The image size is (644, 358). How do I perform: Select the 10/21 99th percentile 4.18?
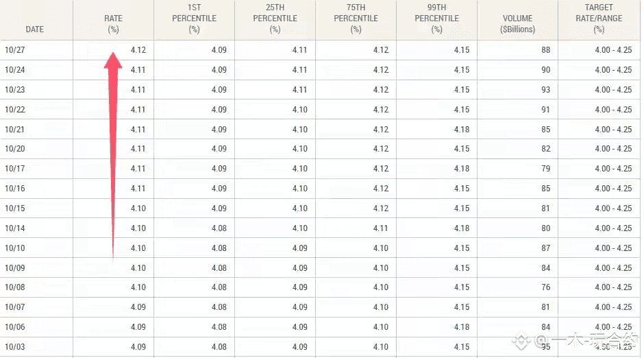coord(461,130)
